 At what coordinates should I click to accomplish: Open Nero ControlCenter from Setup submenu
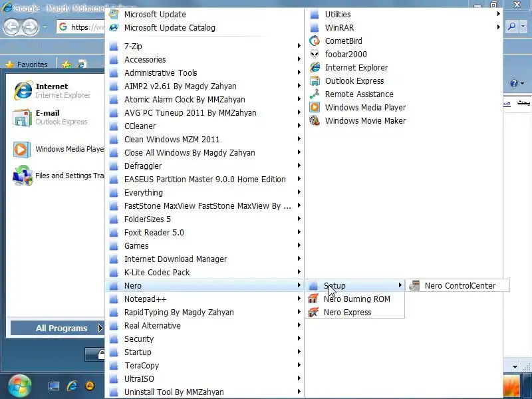[x=457, y=286]
